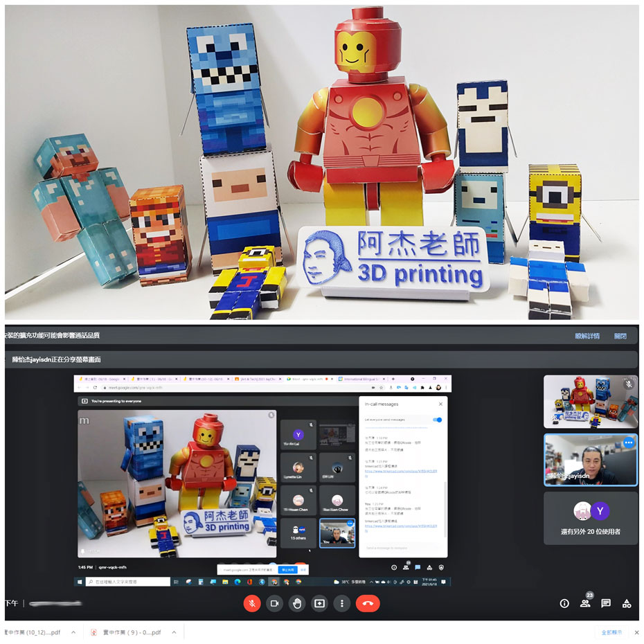The height and width of the screenshot is (644, 644).
Task: Click the Present now screen-share button
Action: tap(319, 603)
